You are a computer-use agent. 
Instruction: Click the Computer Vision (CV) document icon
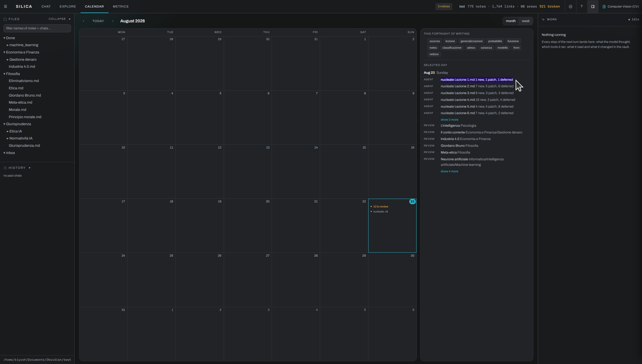604,6
